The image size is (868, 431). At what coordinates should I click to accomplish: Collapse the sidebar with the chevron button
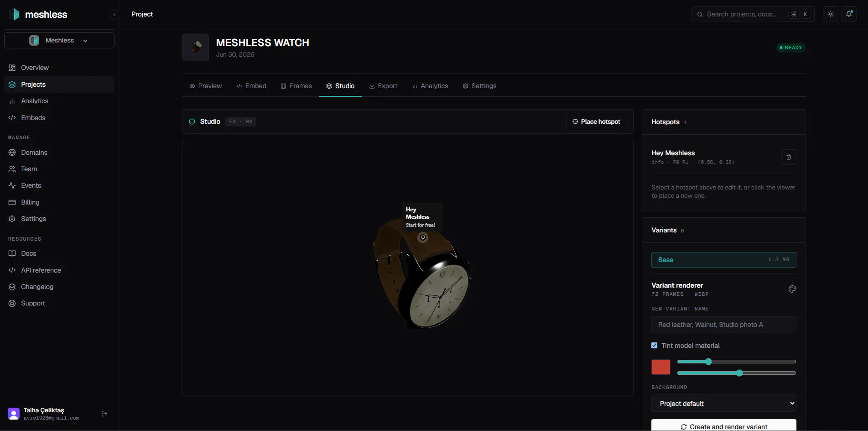[114, 15]
